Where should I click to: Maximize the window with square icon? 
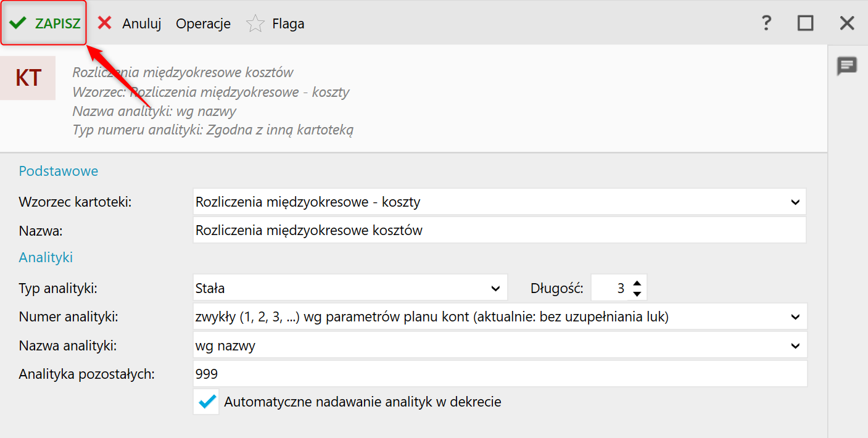pyautogui.click(x=805, y=23)
